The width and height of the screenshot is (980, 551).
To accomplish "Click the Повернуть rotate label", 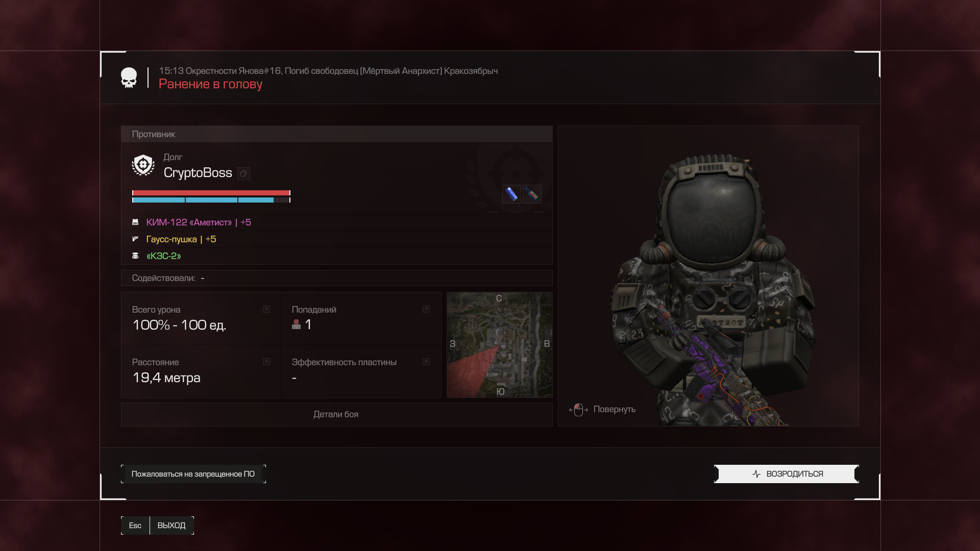I will click(615, 409).
